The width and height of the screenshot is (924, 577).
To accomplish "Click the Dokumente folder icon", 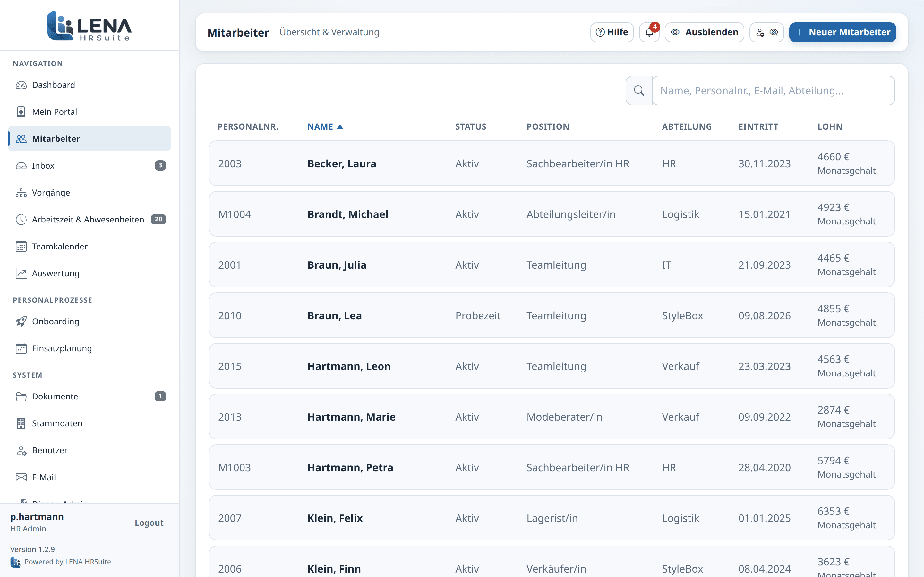I will (21, 397).
